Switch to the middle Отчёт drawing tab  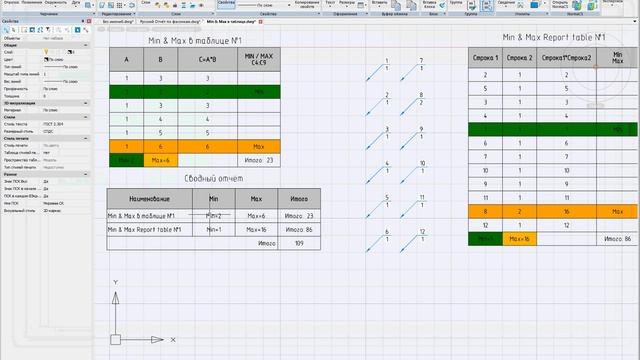coord(170,21)
